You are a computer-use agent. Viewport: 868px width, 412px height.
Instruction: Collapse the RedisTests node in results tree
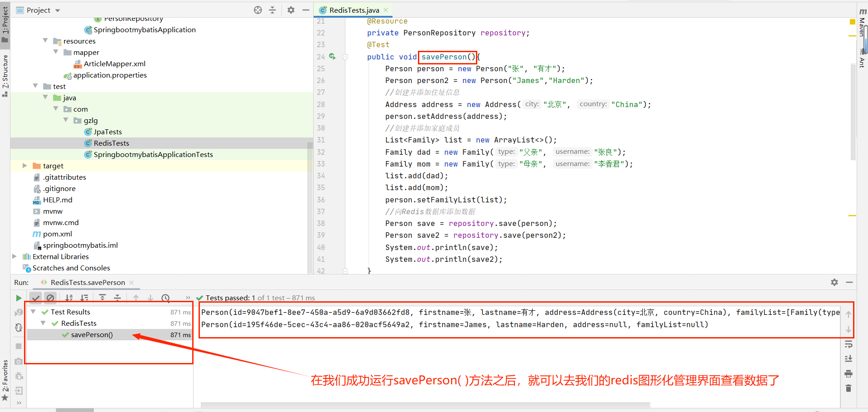point(43,323)
